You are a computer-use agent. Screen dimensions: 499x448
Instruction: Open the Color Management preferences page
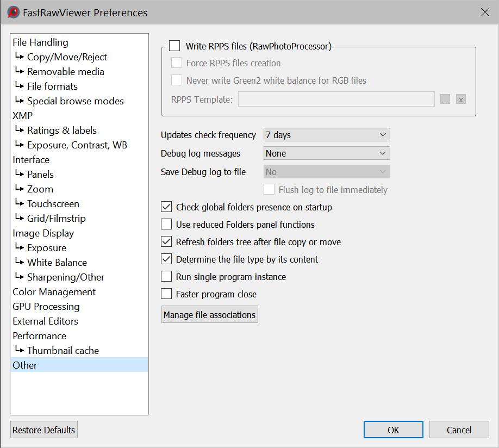(x=54, y=292)
